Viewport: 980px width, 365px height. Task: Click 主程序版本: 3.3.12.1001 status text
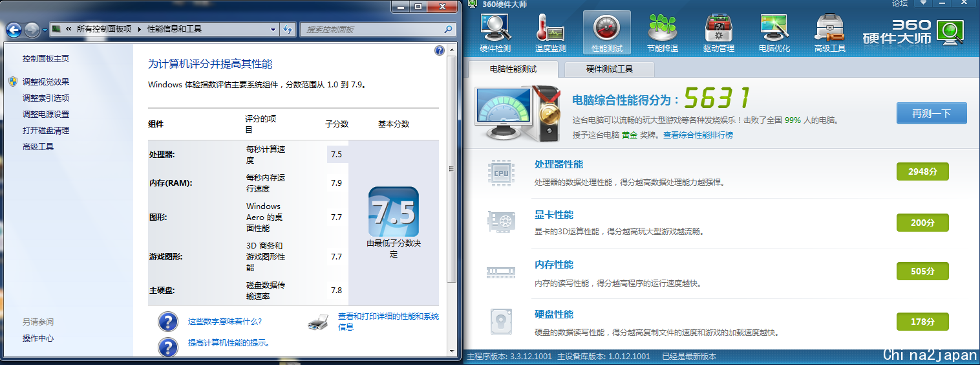click(x=509, y=357)
